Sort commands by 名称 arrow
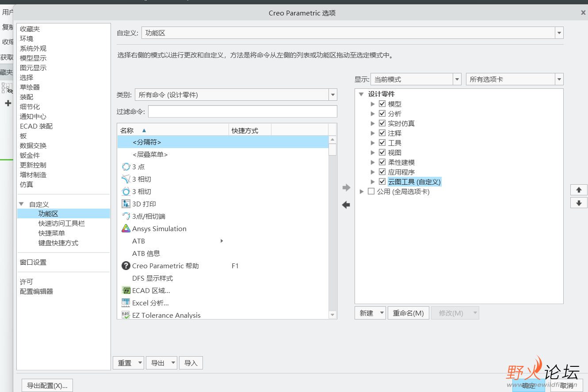This screenshot has height=392, width=588. point(144,130)
